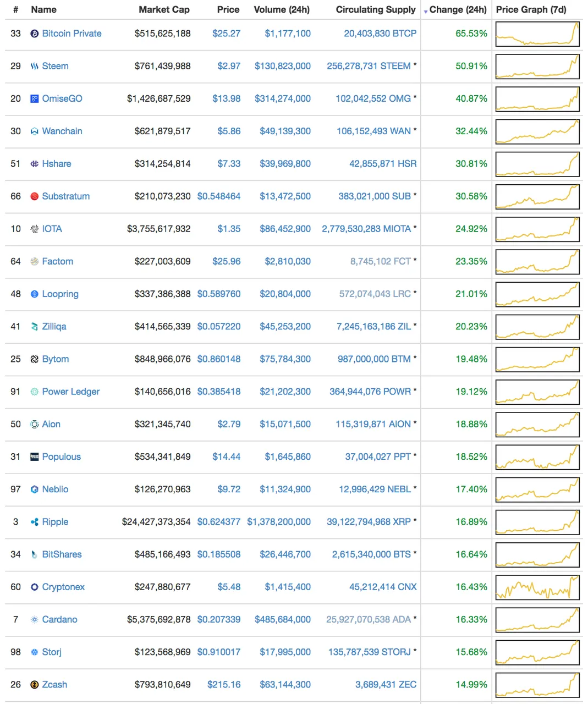Click the Neblio logo icon
Viewport: 588px width, 704px height.
click(x=35, y=490)
